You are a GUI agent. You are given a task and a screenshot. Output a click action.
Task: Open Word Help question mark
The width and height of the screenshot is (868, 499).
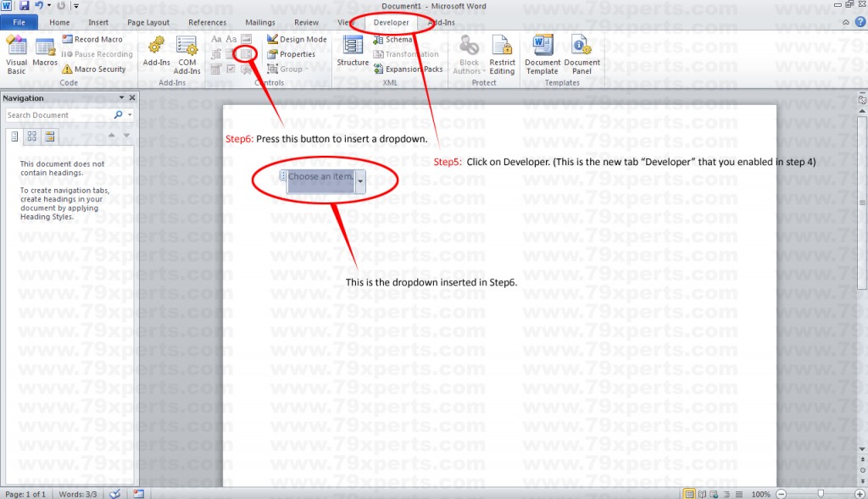860,22
